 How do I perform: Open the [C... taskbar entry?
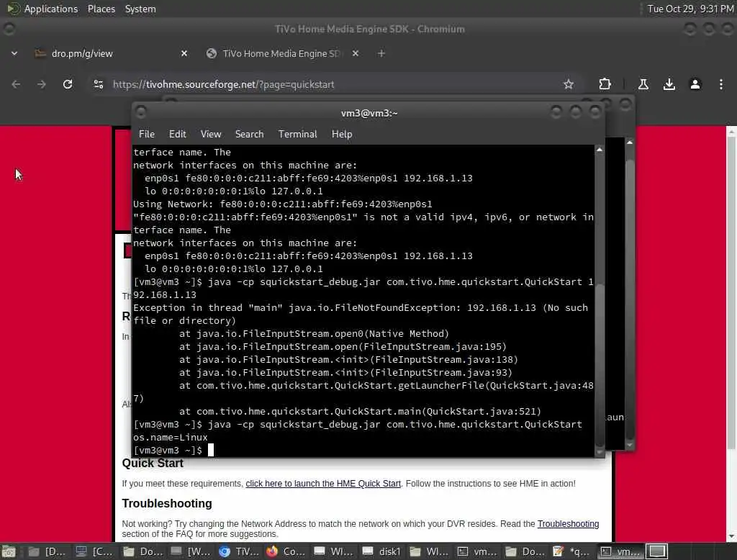pyautogui.click(x=94, y=551)
